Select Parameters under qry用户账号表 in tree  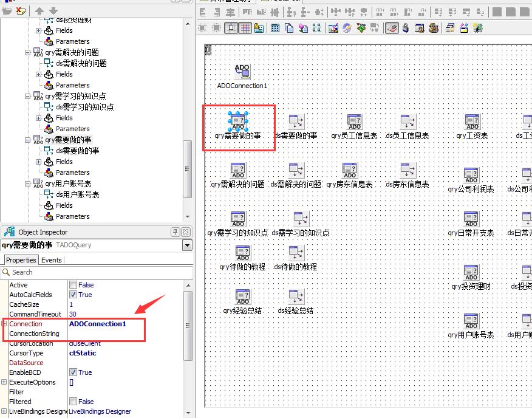pyautogui.click(x=73, y=216)
